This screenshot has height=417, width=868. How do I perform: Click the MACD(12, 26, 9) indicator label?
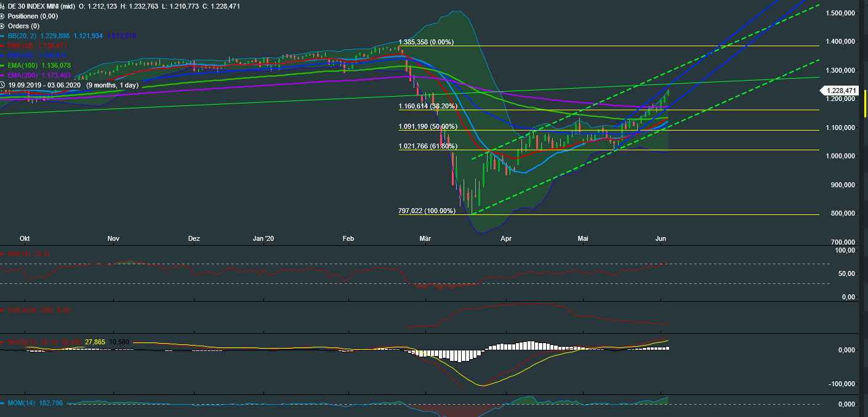tap(31, 341)
